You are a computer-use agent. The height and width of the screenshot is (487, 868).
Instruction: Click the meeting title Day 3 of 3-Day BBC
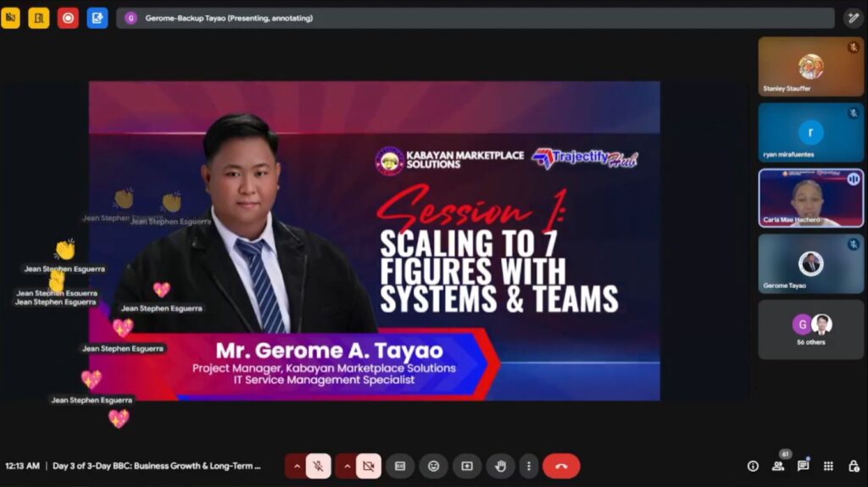[x=156, y=466]
